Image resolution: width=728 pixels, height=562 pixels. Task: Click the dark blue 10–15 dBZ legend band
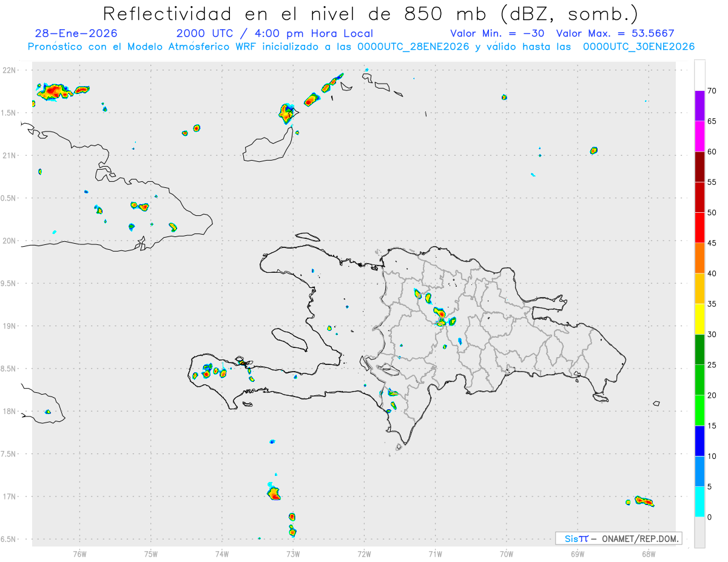click(699, 441)
